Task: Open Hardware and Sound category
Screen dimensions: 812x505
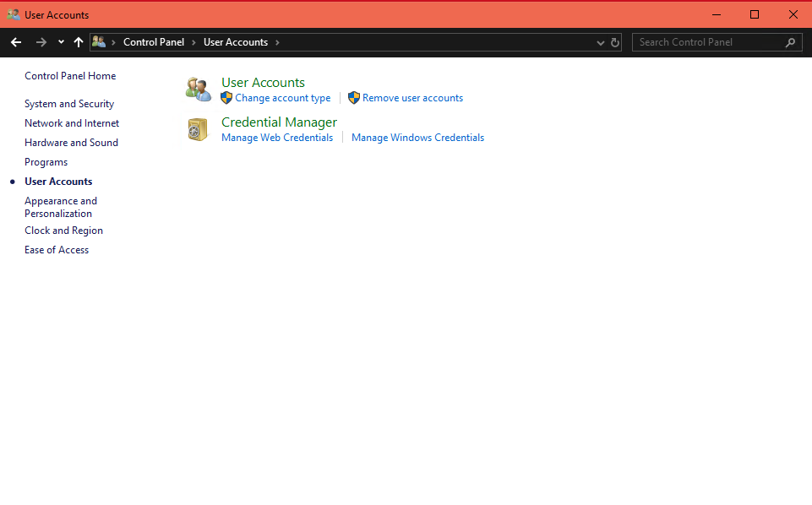Action: [72, 143]
